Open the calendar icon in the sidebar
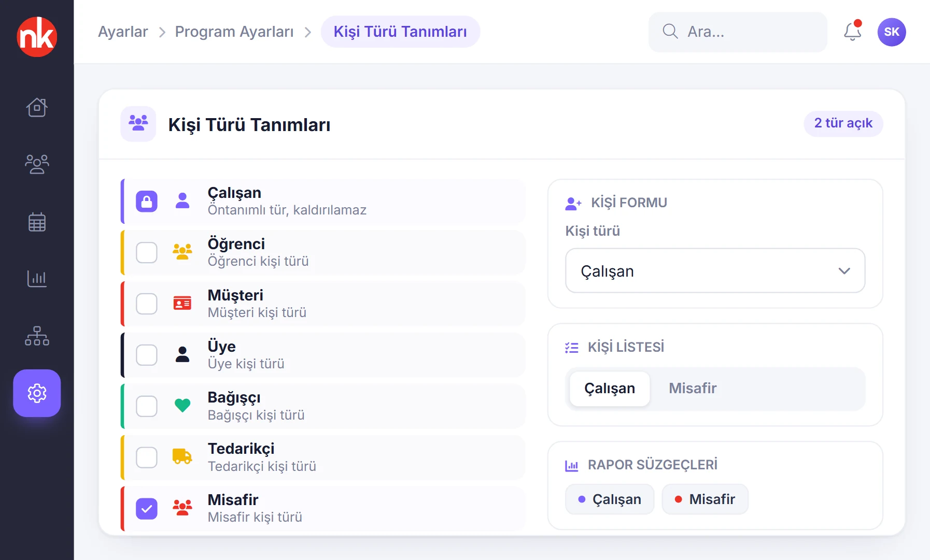The width and height of the screenshot is (930, 560). pyautogui.click(x=37, y=222)
